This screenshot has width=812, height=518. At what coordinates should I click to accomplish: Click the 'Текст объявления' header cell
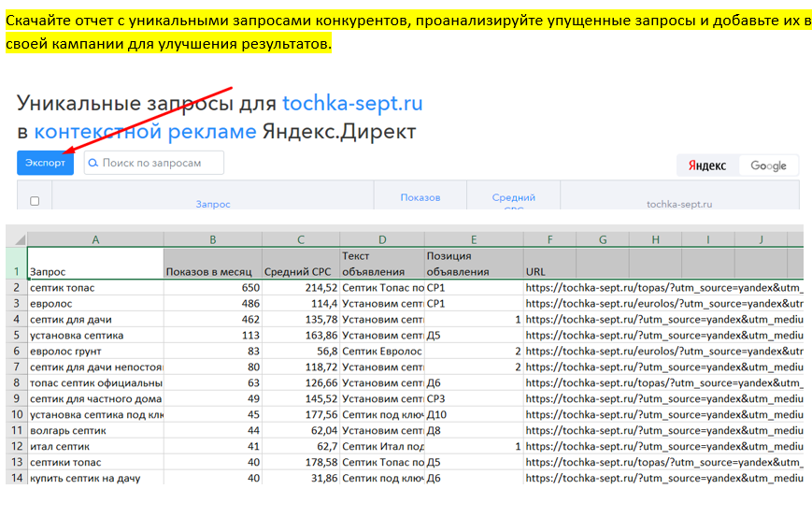coord(382,264)
